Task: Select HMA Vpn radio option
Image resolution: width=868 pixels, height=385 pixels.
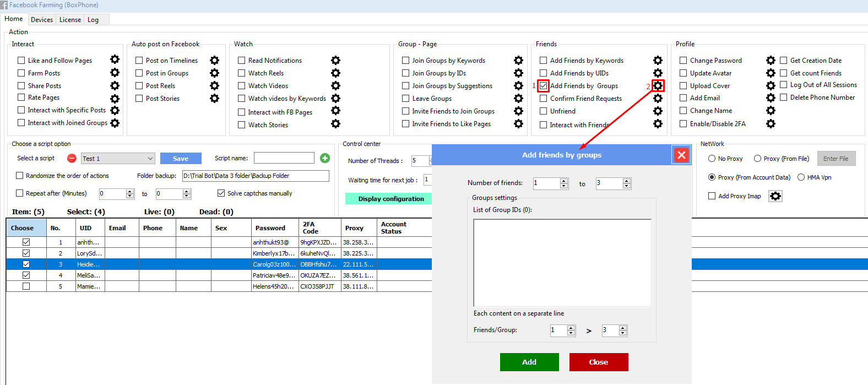Action: coord(801,177)
